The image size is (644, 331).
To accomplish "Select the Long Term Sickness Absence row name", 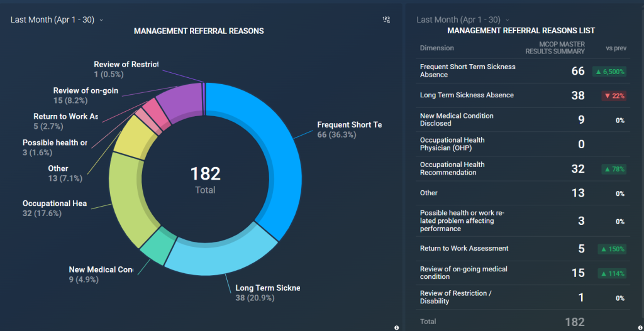I will pyautogui.click(x=467, y=95).
